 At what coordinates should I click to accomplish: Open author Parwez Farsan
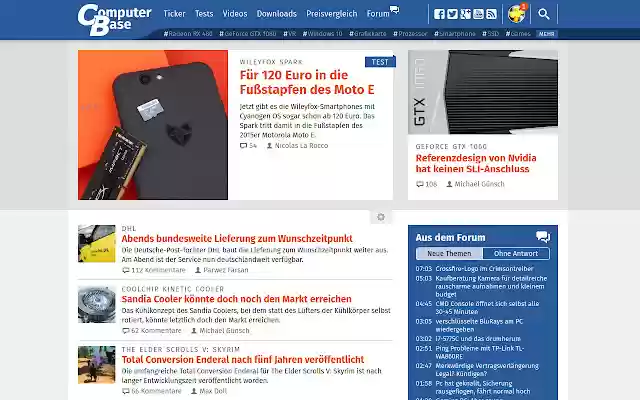[221, 270]
